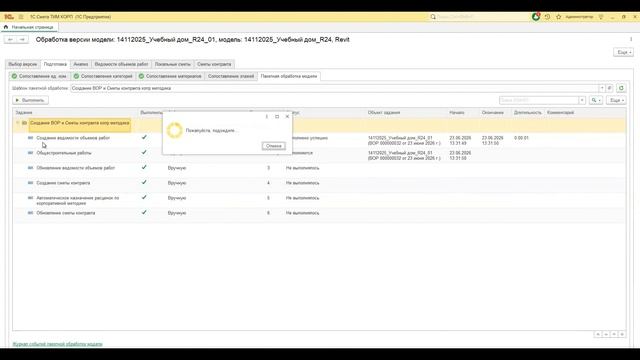Click the three-dot icon in wait dialog
Viewport: 640px width, 360px height.
267,117
